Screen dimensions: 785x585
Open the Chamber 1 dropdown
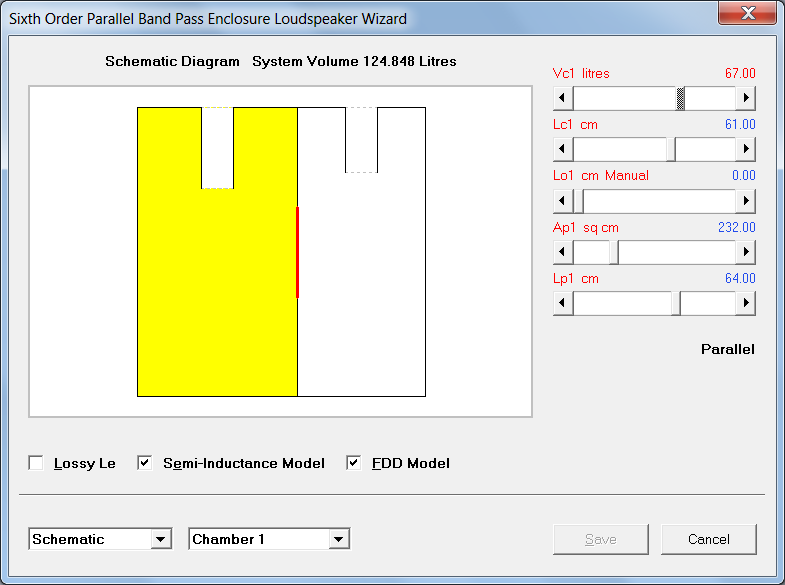339,539
